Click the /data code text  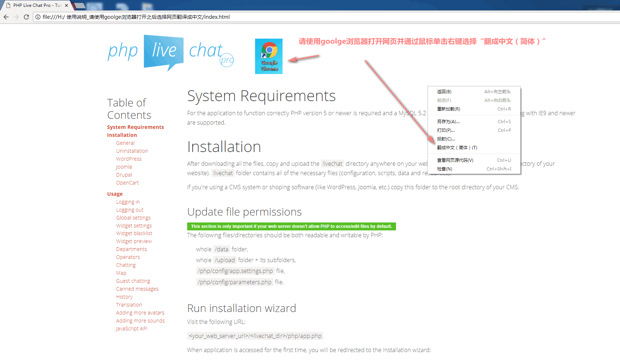coord(221,249)
